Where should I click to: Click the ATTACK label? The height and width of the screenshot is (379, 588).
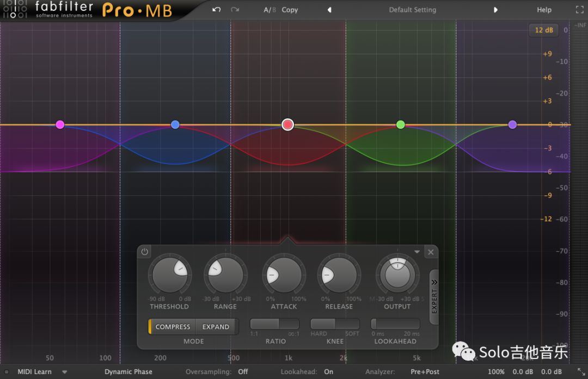284,307
